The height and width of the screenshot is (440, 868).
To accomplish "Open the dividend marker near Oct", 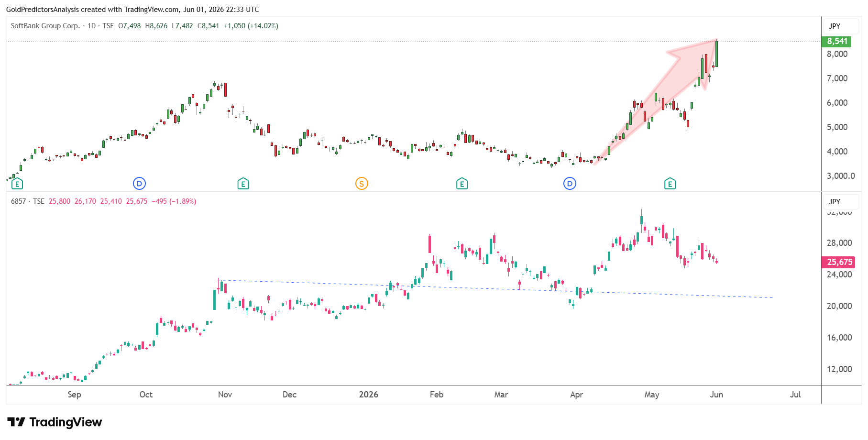I will 139,183.
